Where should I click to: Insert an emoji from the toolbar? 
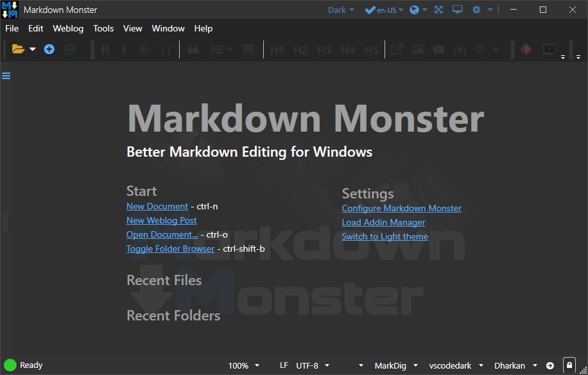[480, 49]
